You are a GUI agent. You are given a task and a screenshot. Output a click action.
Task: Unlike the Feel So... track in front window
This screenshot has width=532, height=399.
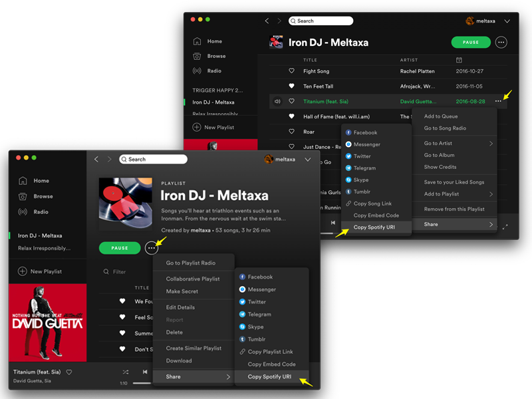122,317
